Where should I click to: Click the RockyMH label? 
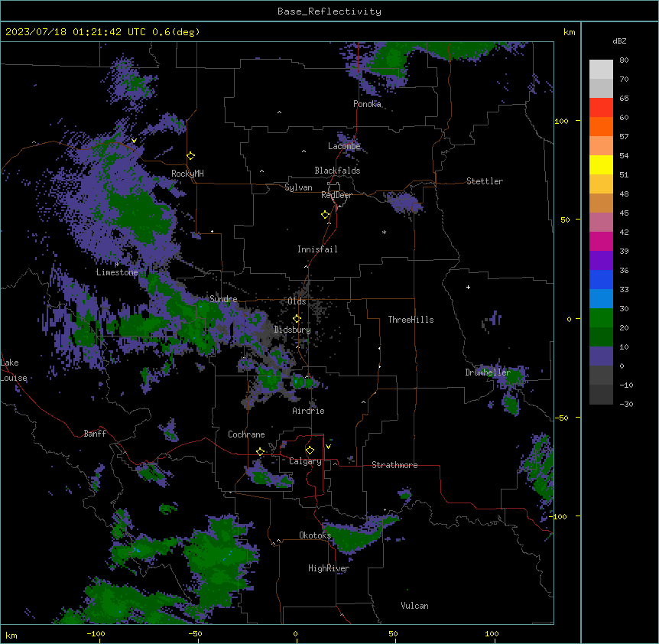tap(187, 174)
